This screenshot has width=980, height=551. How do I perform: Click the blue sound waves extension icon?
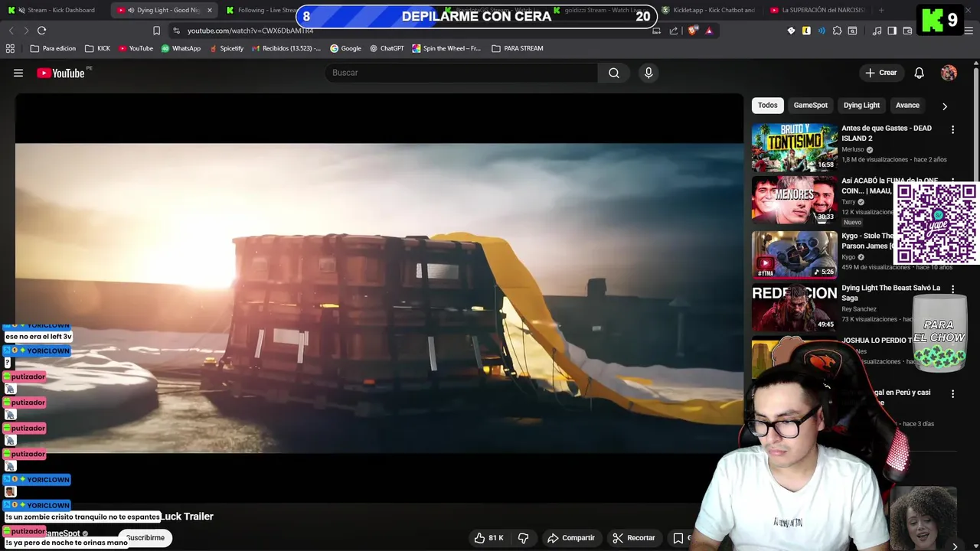(x=822, y=31)
